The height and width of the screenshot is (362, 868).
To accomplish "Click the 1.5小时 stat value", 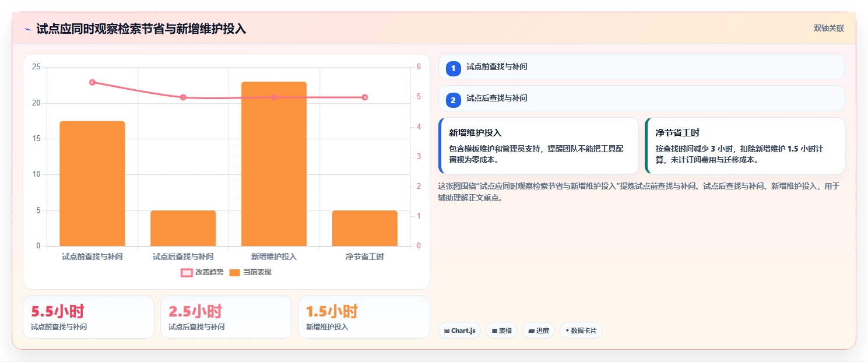I will coord(332,311).
